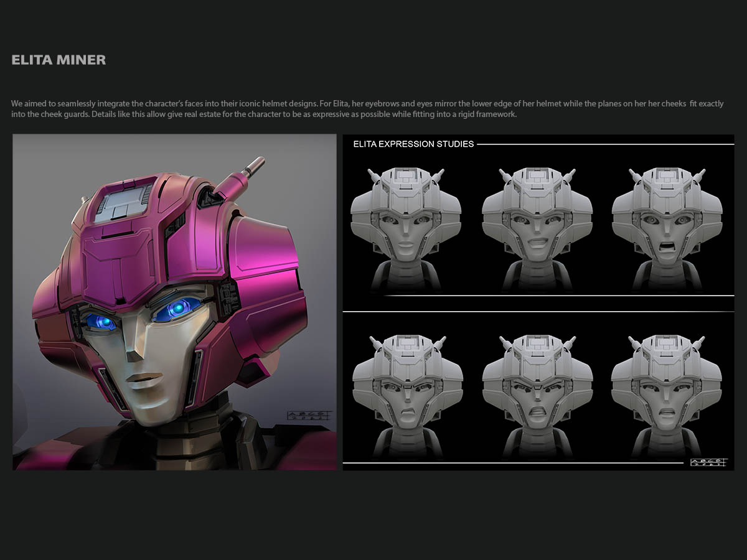The width and height of the screenshot is (747, 560).
Task: Click the ELITA EXPRESSION STUDIES title
Action: [x=413, y=144]
